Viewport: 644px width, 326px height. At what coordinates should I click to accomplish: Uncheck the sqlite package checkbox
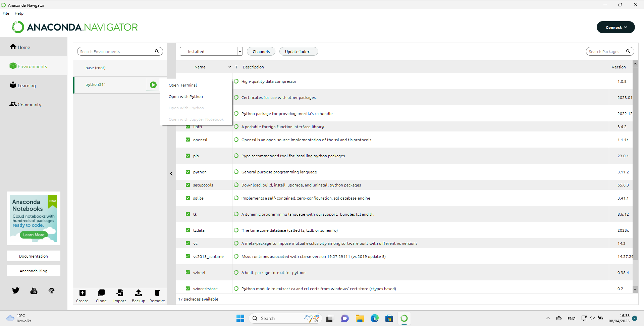(x=188, y=198)
